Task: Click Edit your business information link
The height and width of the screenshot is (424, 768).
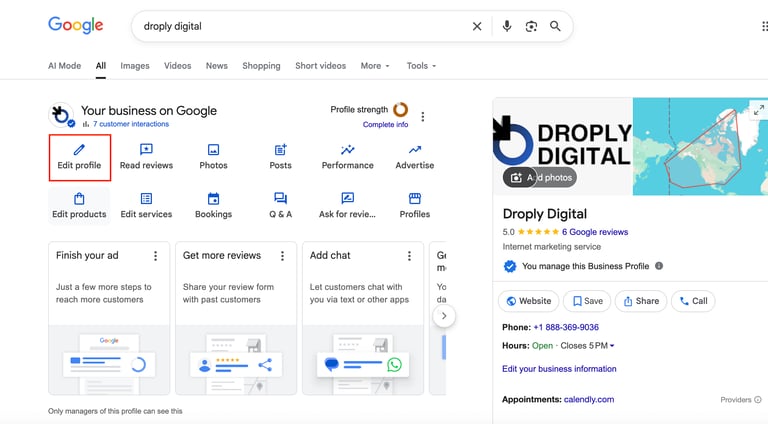Action: point(559,369)
